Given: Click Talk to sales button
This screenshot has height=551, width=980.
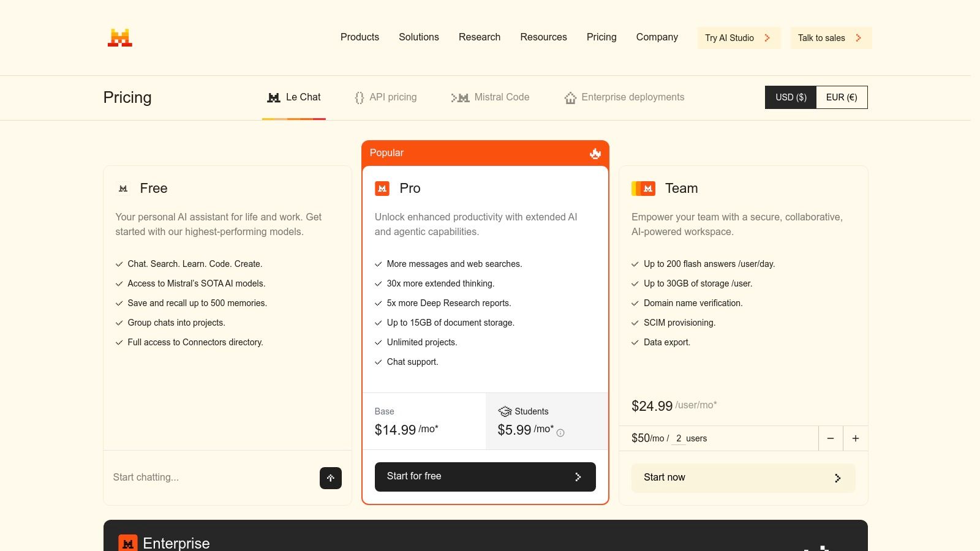Looking at the screenshot, I should coord(831,38).
